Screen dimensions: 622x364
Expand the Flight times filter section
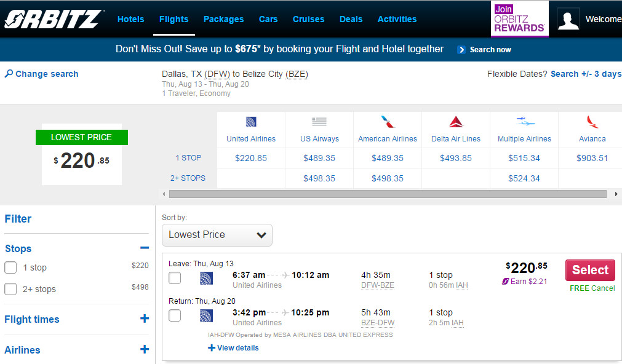(x=145, y=318)
